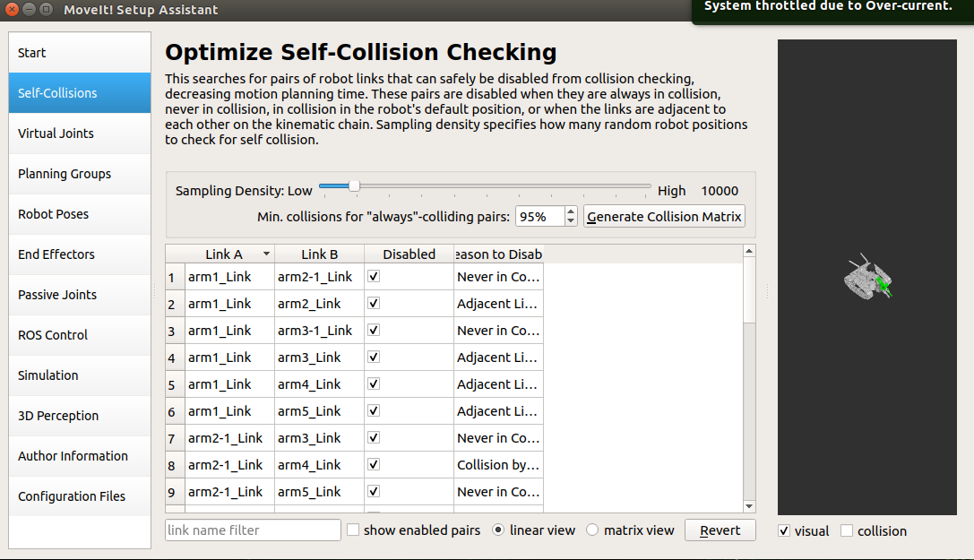Select row 5 header in collision table
974x560 pixels.
coord(175,384)
